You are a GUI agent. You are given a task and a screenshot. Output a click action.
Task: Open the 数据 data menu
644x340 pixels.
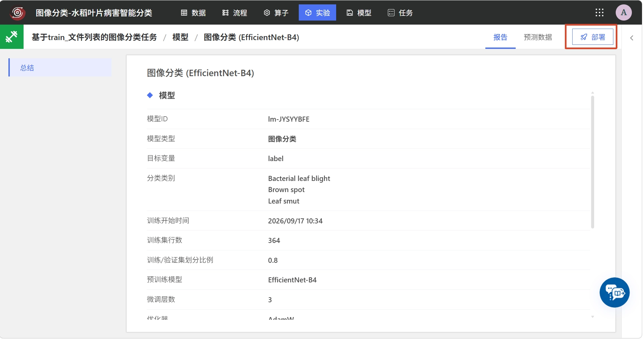[193, 13]
